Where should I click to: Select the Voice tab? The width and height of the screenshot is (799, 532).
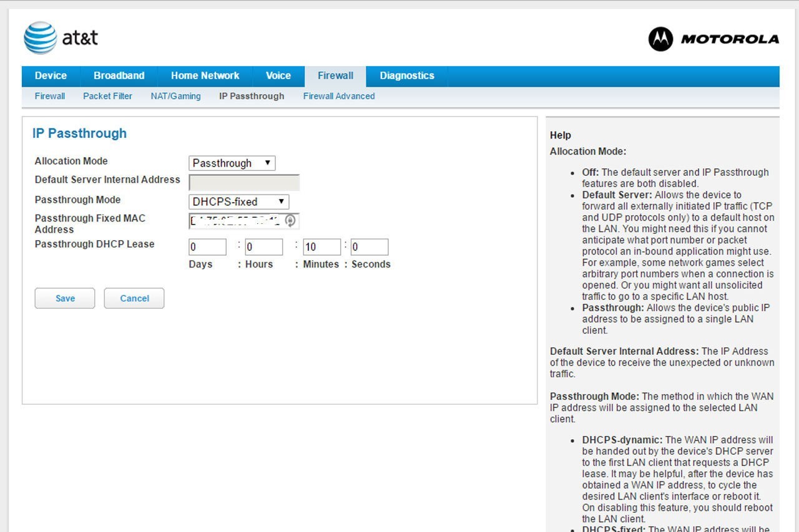coord(278,76)
